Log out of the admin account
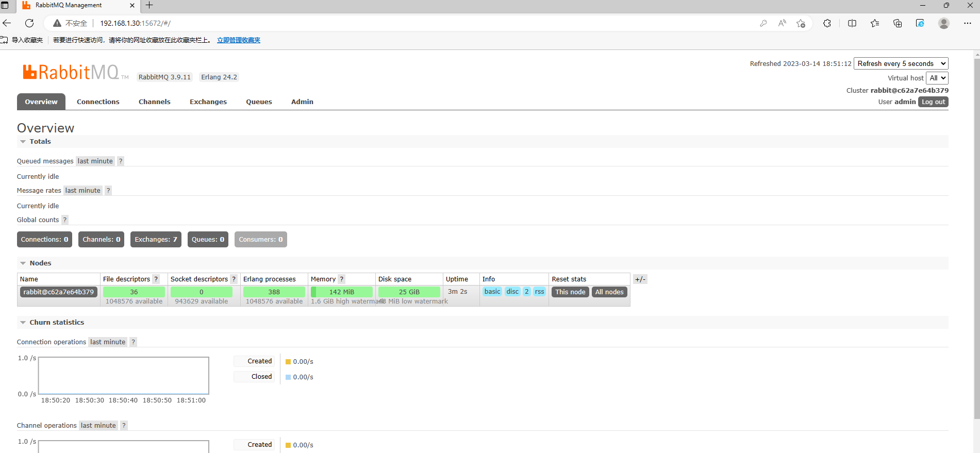 (x=933, y=102)
